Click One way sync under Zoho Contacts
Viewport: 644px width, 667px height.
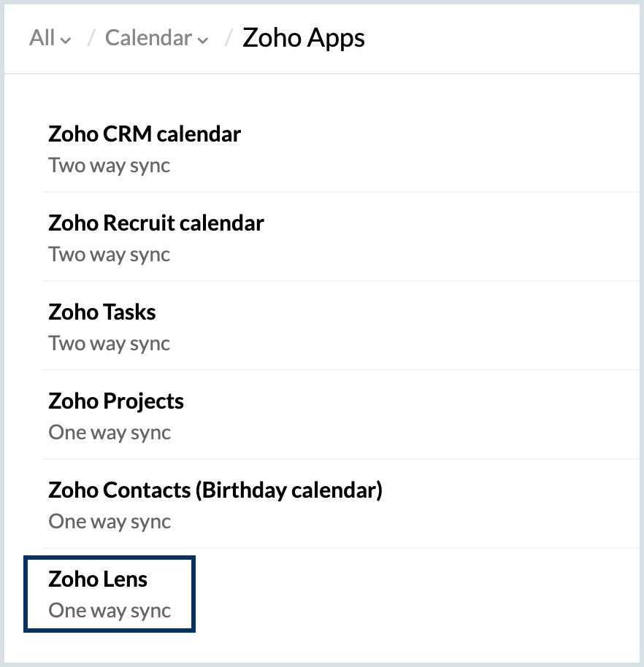(110, 522)
